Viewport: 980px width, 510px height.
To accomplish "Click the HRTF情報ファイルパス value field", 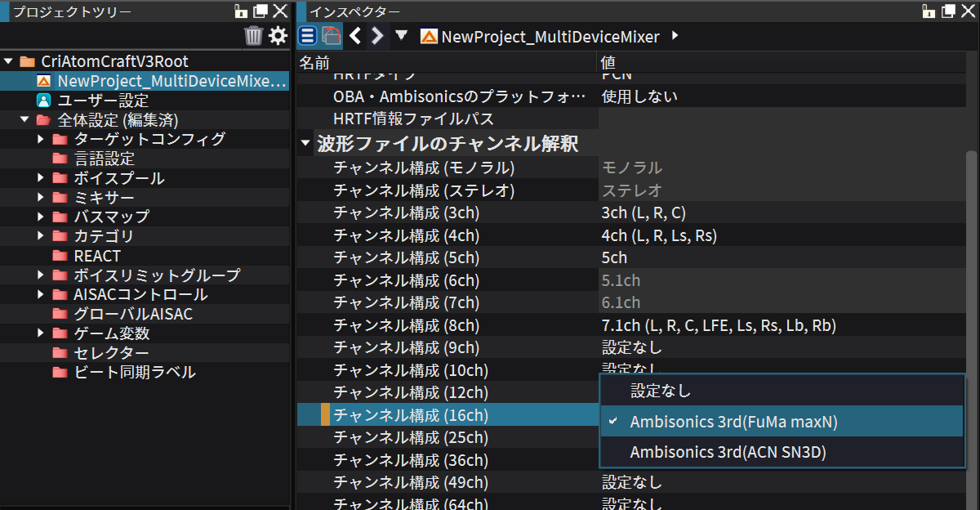I will (x=780, y=119).
